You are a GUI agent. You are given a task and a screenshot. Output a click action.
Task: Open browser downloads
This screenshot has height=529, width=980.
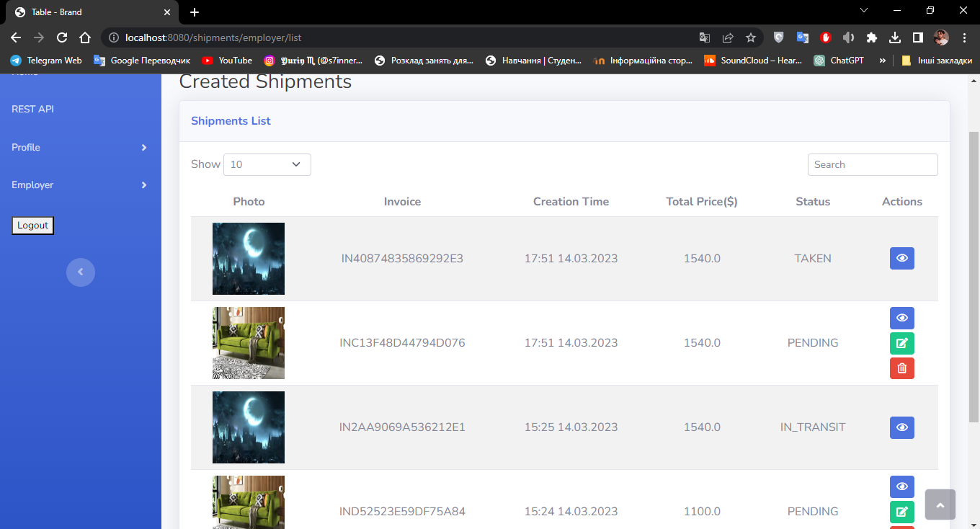(895, 37)
